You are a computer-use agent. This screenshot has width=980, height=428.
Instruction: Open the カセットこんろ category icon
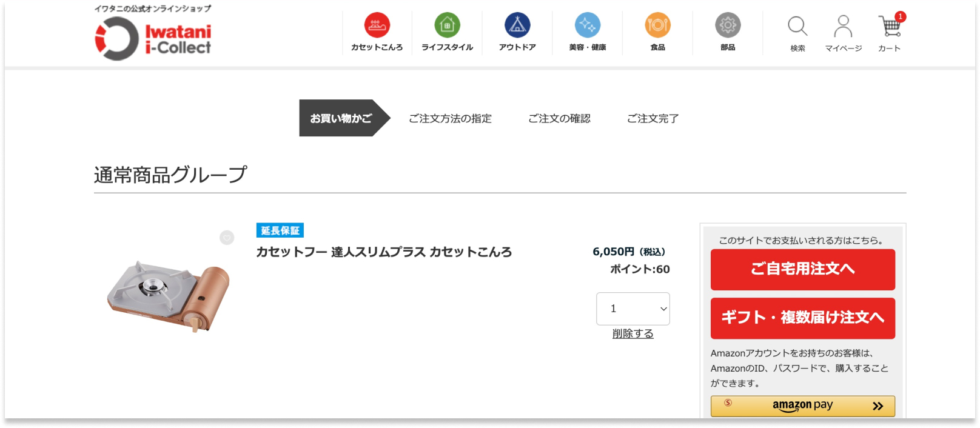(x=377, y=25)
